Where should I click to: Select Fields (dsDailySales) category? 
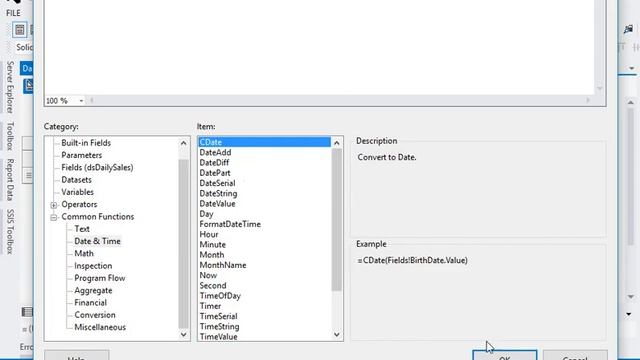pos(97,167)
